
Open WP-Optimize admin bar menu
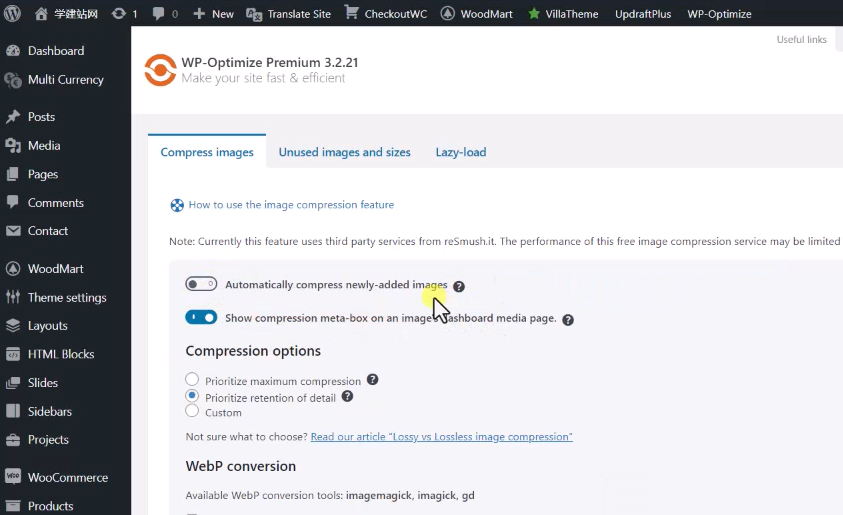pyautogui.click(x=719, y=14)
